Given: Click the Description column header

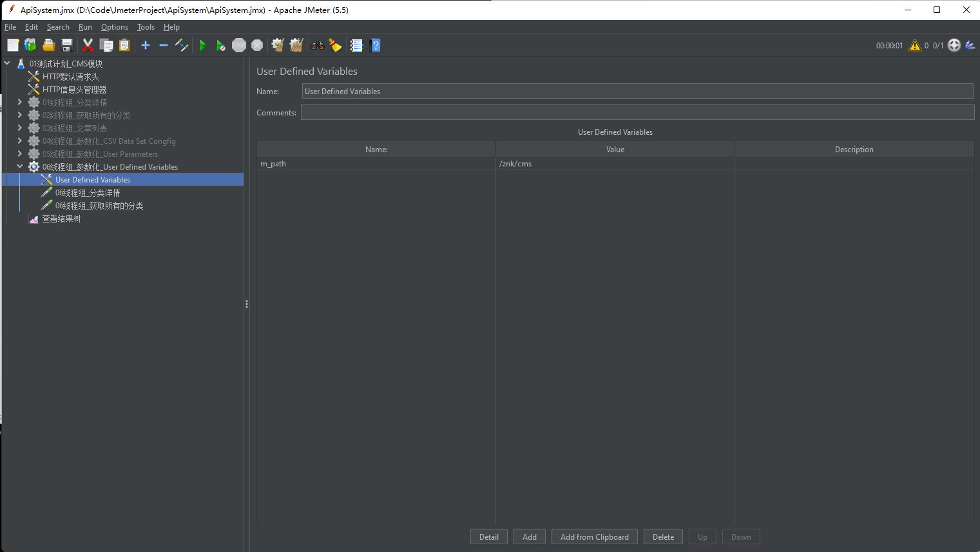Looking at the screenshot, I should (x=854, y=149).
